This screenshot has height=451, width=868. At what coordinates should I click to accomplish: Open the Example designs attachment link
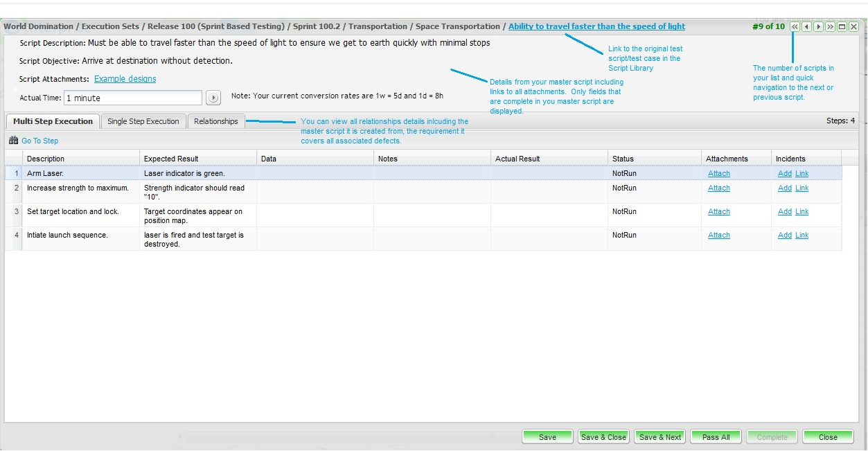click(125, 79)
